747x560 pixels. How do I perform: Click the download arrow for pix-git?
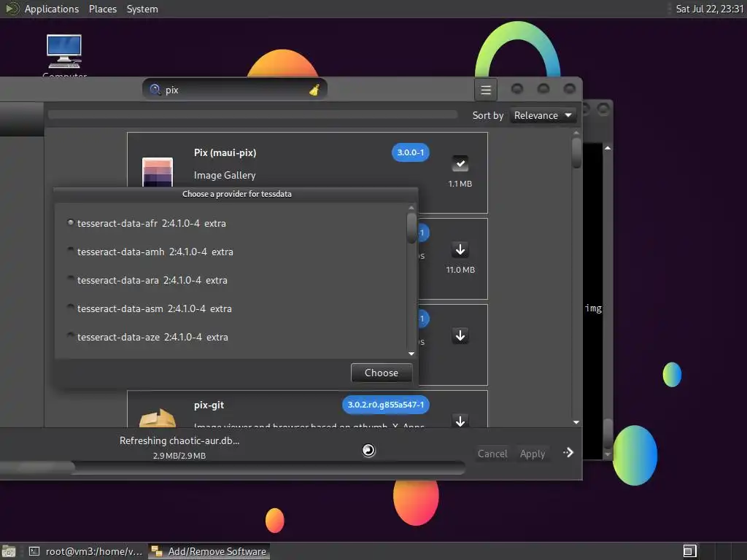(x=460, y=421)
